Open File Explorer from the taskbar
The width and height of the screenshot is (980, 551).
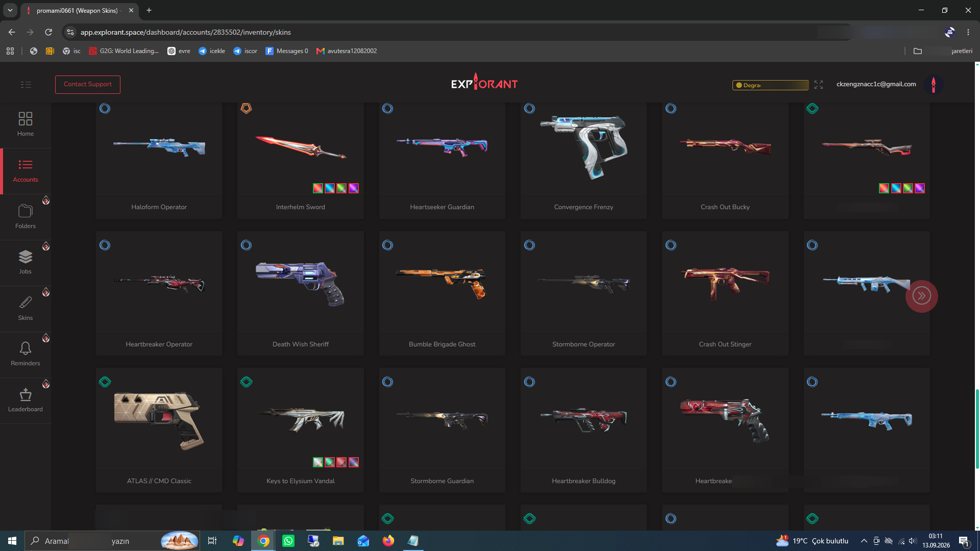coord(338,541)
